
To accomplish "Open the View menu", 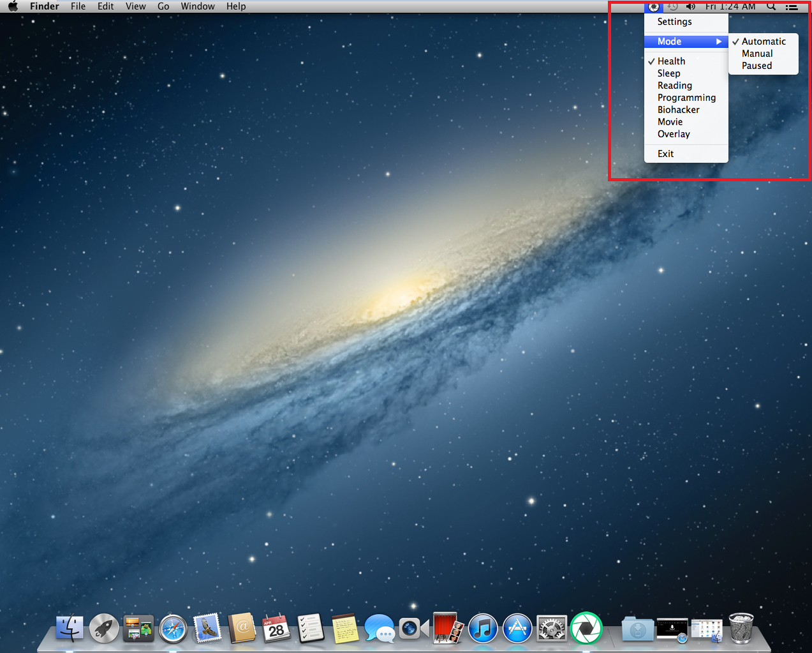I will pyautogui.click(x=136, y=6).
